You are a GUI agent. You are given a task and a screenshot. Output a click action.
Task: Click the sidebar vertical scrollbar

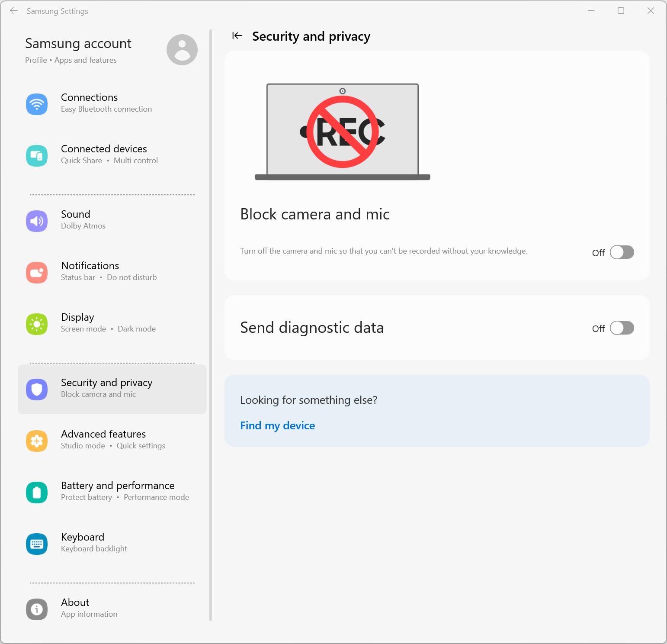tap(211, 325)
